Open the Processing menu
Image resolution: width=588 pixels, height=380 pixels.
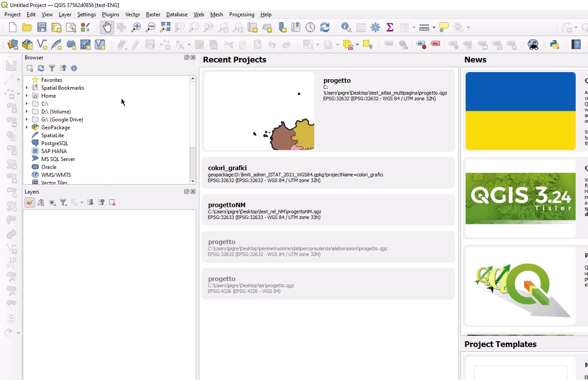pos(241,15)
